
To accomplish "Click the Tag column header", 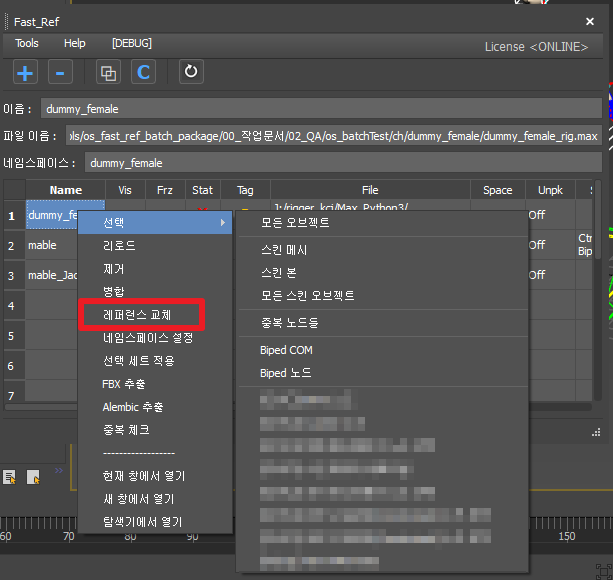I will click(x=245, y=190).
